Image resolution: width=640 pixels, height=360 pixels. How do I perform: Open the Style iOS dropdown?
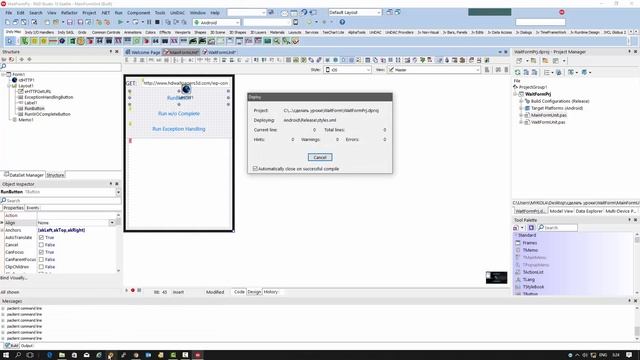pos(368,70)
